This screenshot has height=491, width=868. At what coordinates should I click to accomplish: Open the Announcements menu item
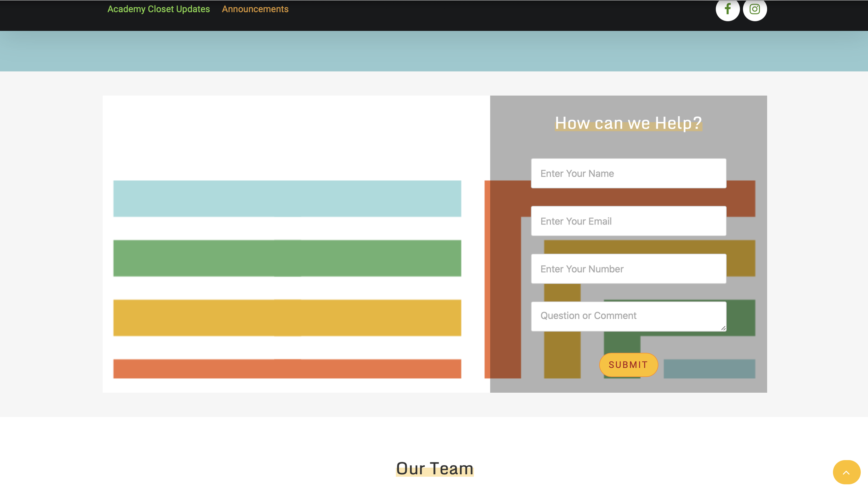[x=255, y=9]
